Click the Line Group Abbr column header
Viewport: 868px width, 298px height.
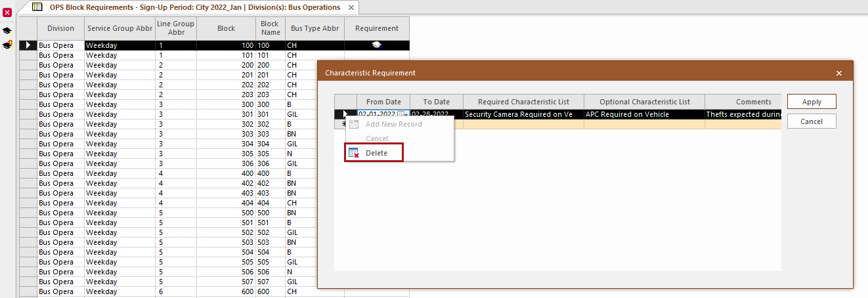[176, 29]
